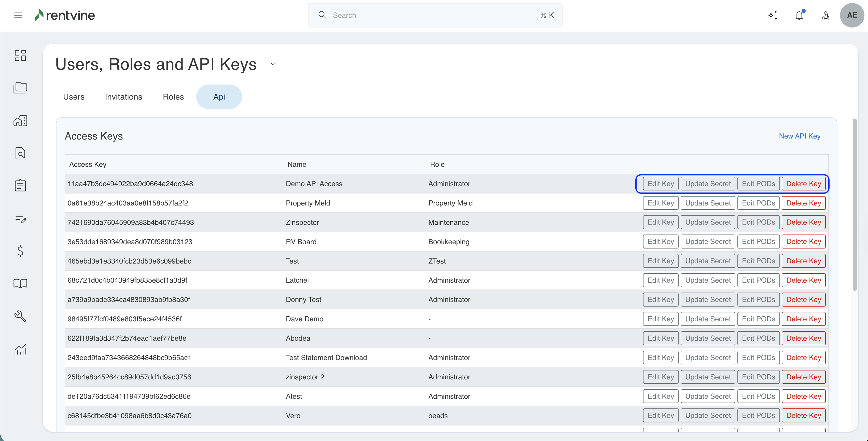Open the rocket icon in header
Viewport: 868px width, 441px height.
point(825,15)
